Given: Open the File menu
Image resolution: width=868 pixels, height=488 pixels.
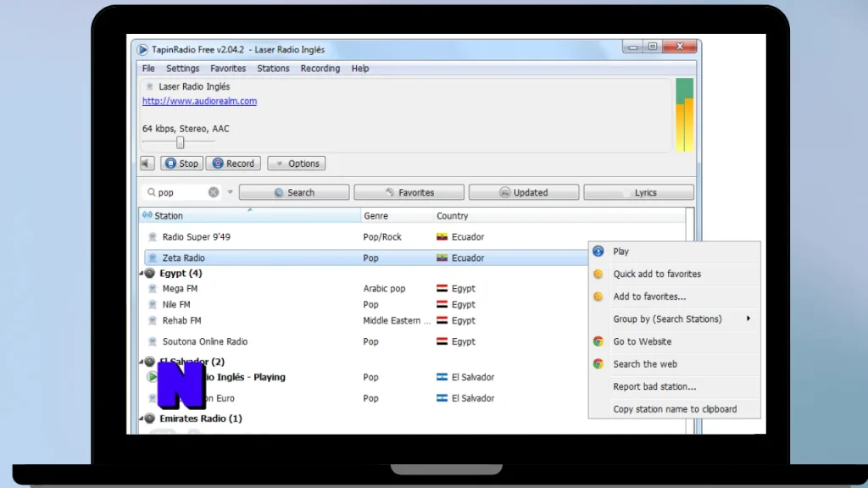Looking at the screenshot, I should [x=148, y=69].
